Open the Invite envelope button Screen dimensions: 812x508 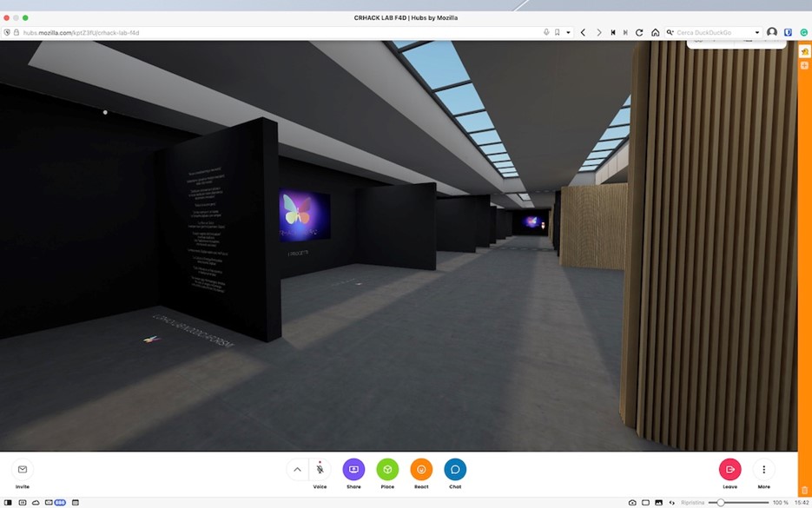[x=23, y=469]
